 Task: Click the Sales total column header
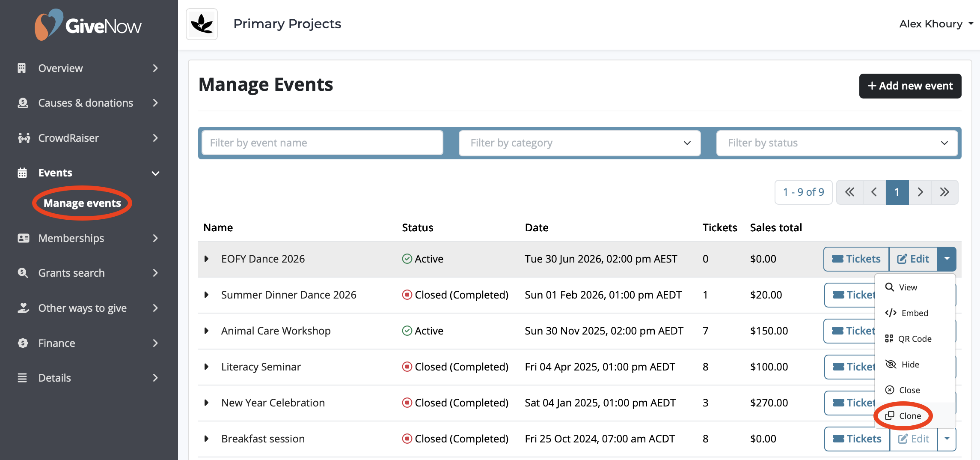[776, 227]
